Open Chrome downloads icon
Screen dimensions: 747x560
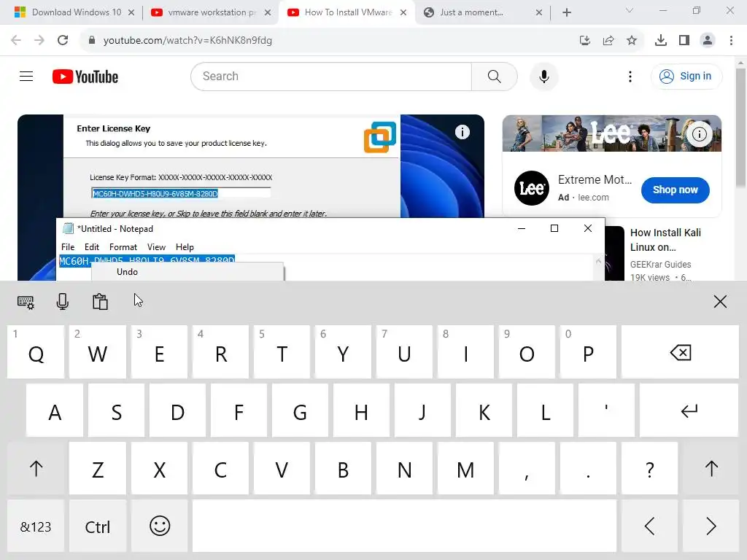pyautogui.click(x=661, y=41)
